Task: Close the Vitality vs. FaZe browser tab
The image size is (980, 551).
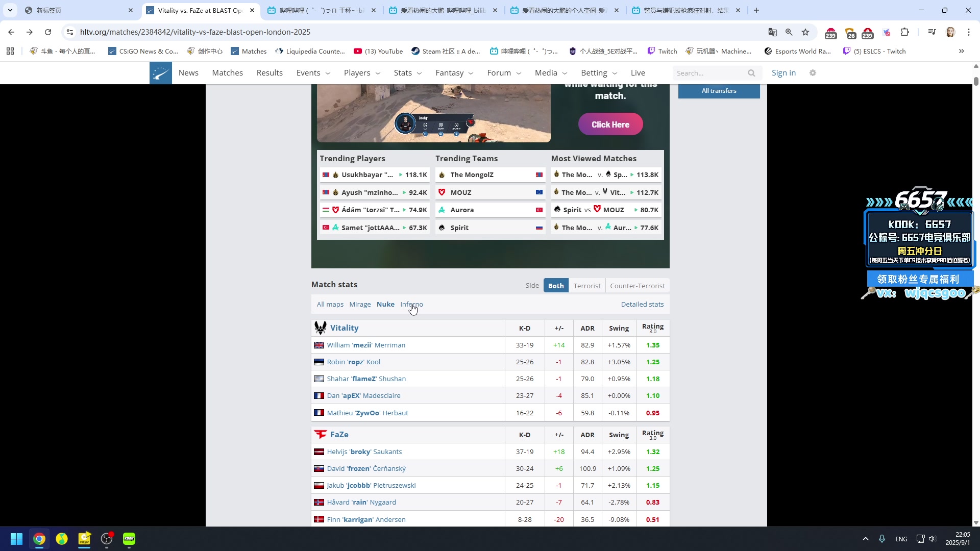Action: point(252,10)
